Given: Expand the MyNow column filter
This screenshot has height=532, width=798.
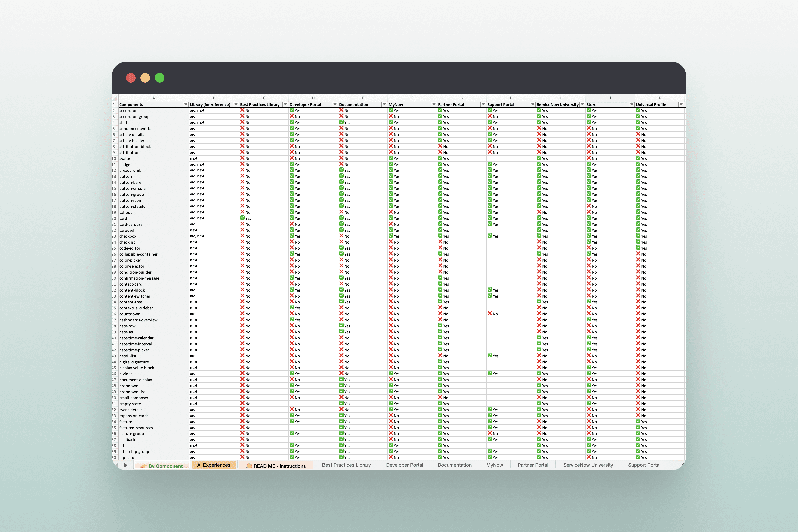Looking at the screenshot, I should pyautogui.click(x=434, y=105).
